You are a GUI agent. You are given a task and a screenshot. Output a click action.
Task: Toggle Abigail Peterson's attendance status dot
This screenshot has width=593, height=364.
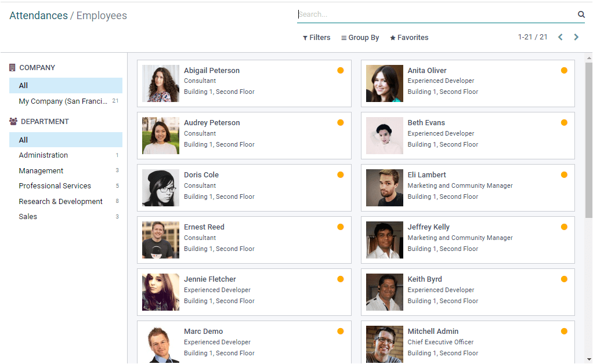coord(341,70)
